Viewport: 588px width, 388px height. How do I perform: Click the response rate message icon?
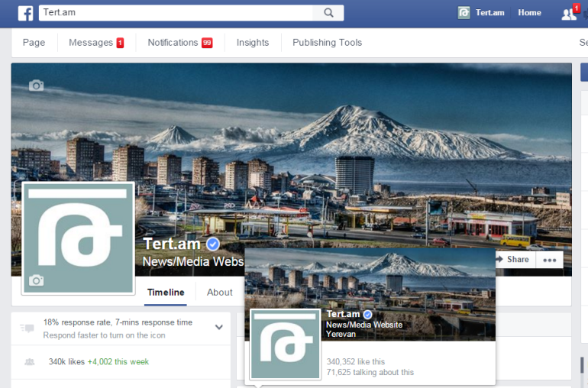click(x=27, y=328)
